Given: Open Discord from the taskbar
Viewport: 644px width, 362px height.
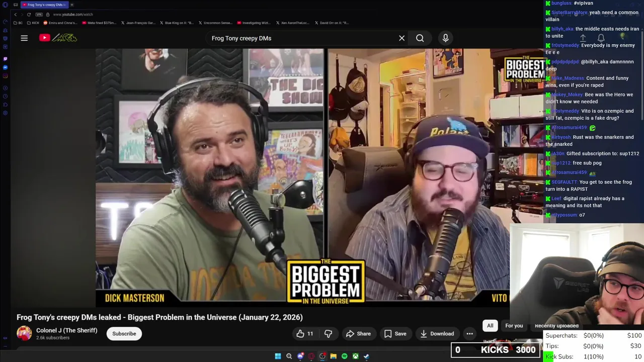Looking at the screenshot, I should (300, 356).
